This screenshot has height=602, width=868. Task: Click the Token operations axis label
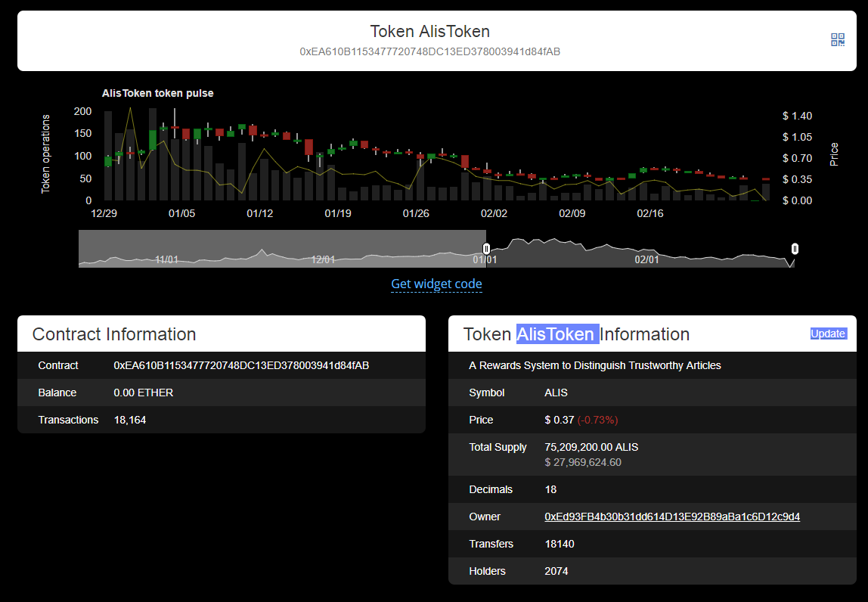coord(45,154)
